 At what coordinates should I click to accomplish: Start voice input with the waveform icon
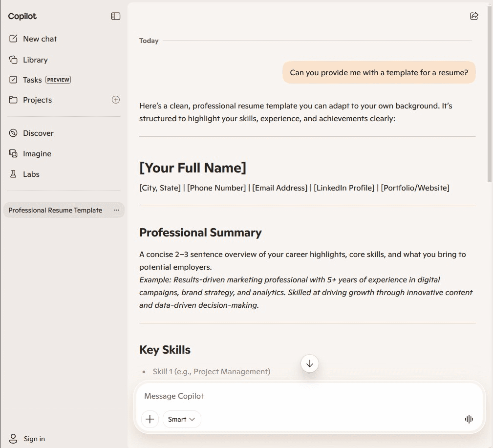[x=469, y=419]
